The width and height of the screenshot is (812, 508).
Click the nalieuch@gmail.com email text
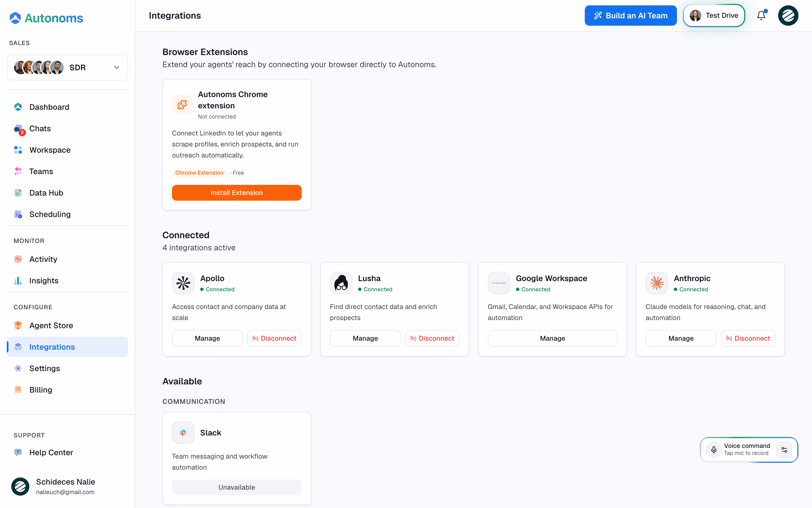[x=65, y=492]
